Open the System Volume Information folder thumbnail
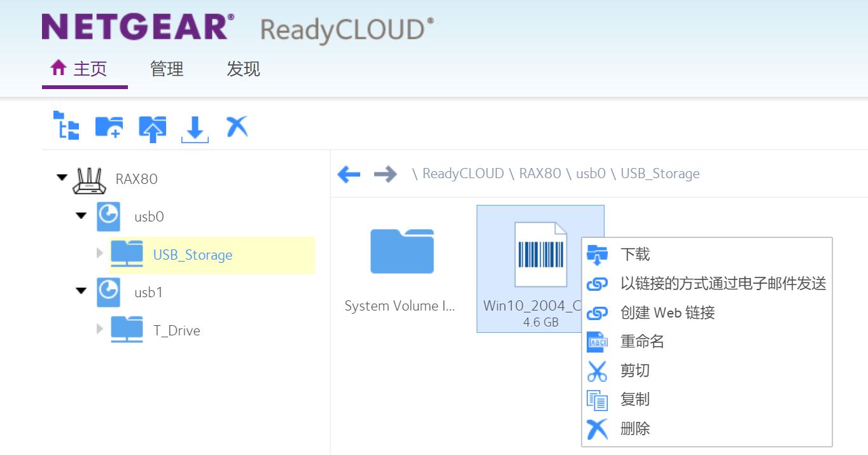The height and width of the screenshot is (455, 868). pos(402,251)
